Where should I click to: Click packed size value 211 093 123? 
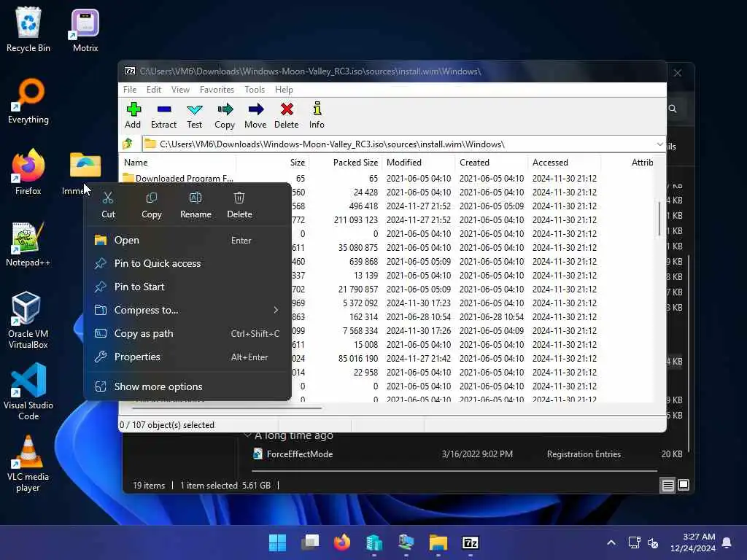355,220
